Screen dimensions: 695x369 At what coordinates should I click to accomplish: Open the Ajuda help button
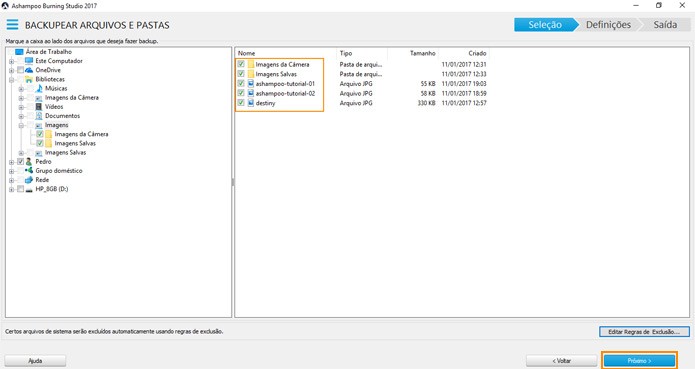click(35, 361)
